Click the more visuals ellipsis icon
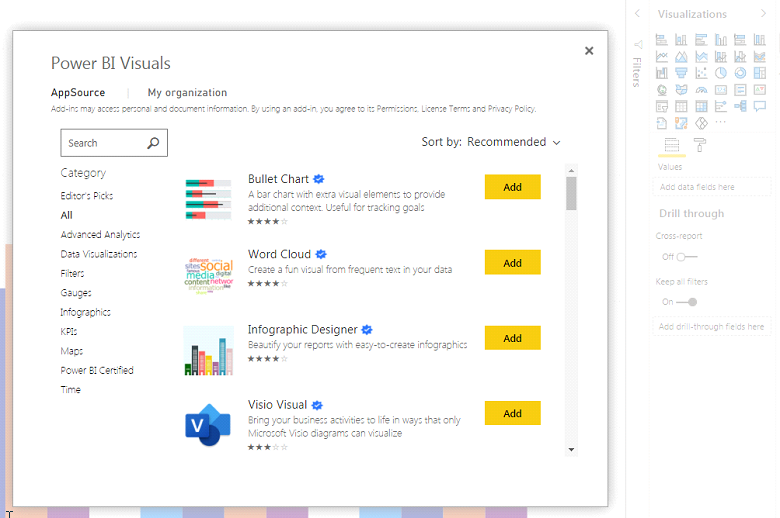 click(721, 123)
